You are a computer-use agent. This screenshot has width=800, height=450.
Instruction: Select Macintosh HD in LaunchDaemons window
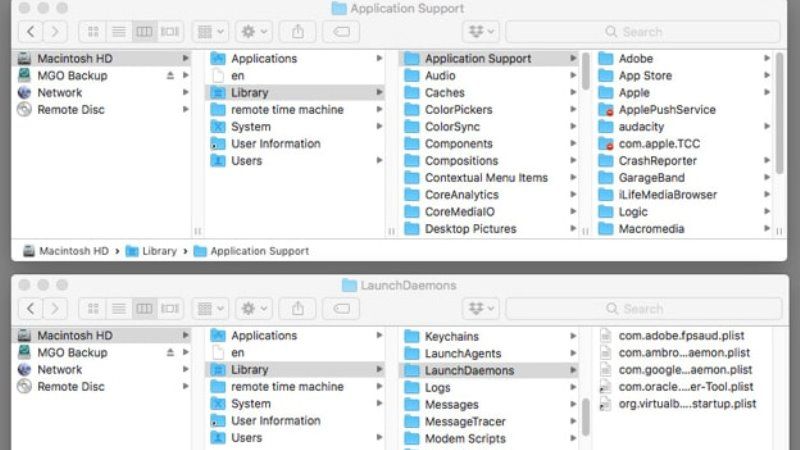click(102, 335)
